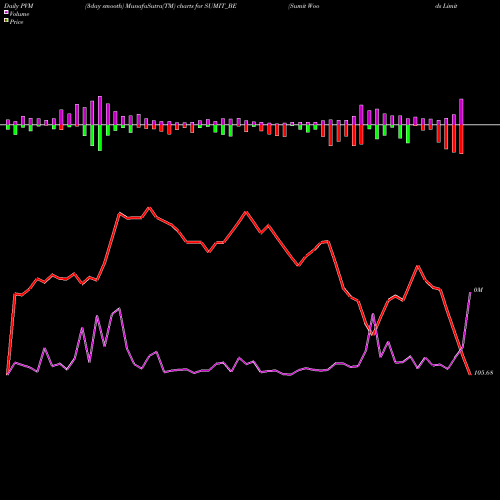Click the MunafaSutra charts for SUMIT_BE heading
Image resolution: width=500 pixels, height=500 pixels.
[161, 6]
